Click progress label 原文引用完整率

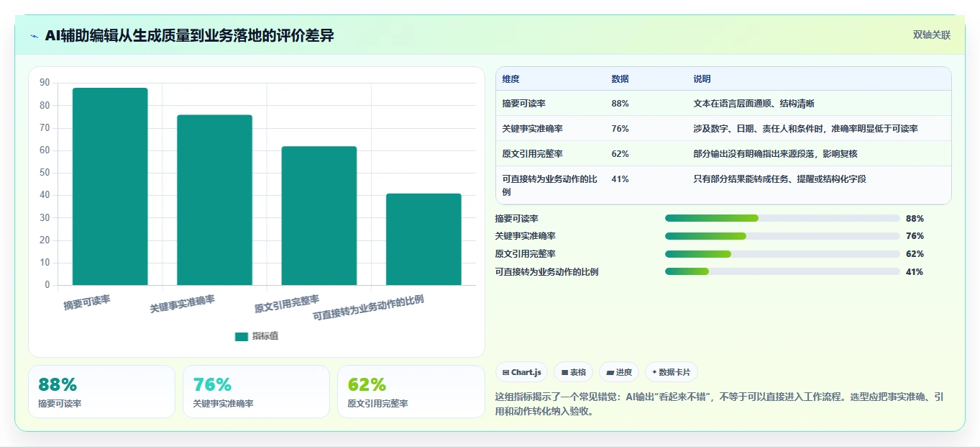(526, 254)
